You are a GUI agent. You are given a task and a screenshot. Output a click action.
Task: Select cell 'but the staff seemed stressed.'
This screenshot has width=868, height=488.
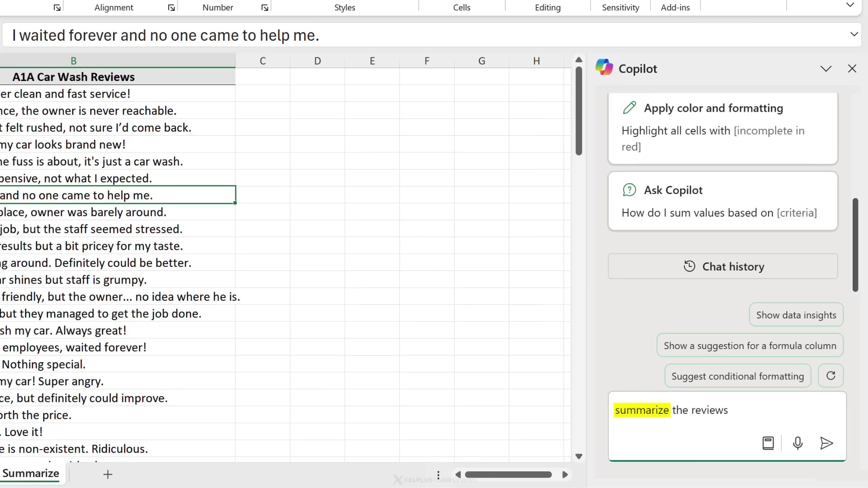coord(118,229)
